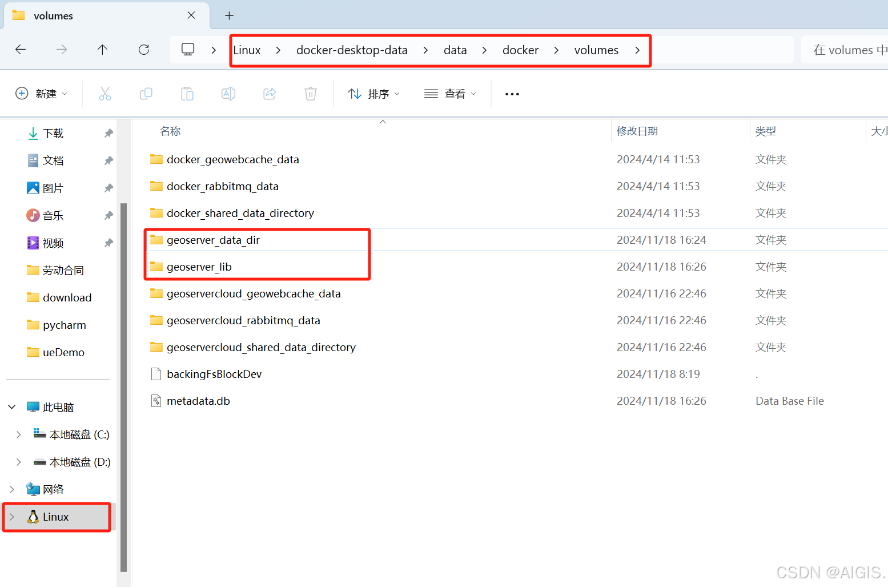The height and width of the screenshot is (588, 888).
Task: Click volumes in the address breadcrumb
Action: click(596, 50)
